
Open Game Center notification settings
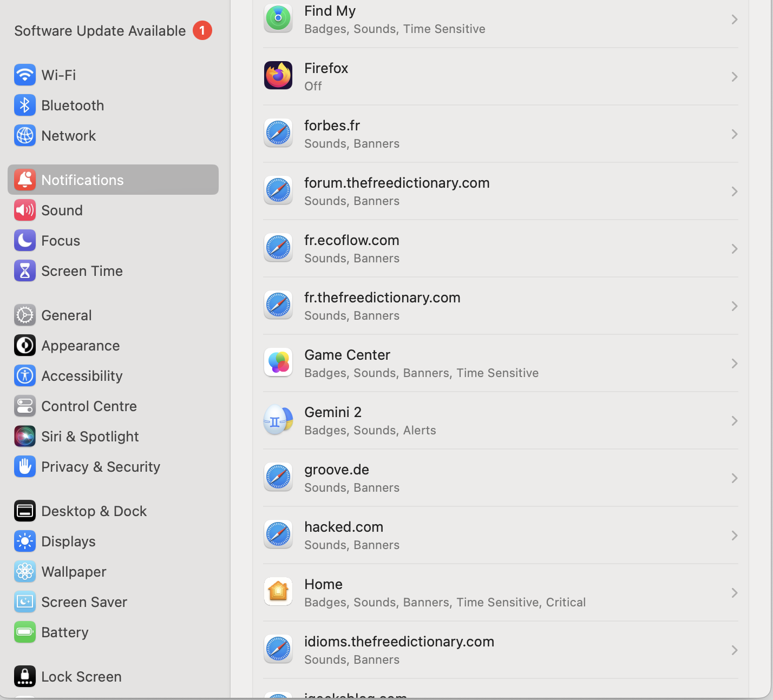click(x=501, y=363)
